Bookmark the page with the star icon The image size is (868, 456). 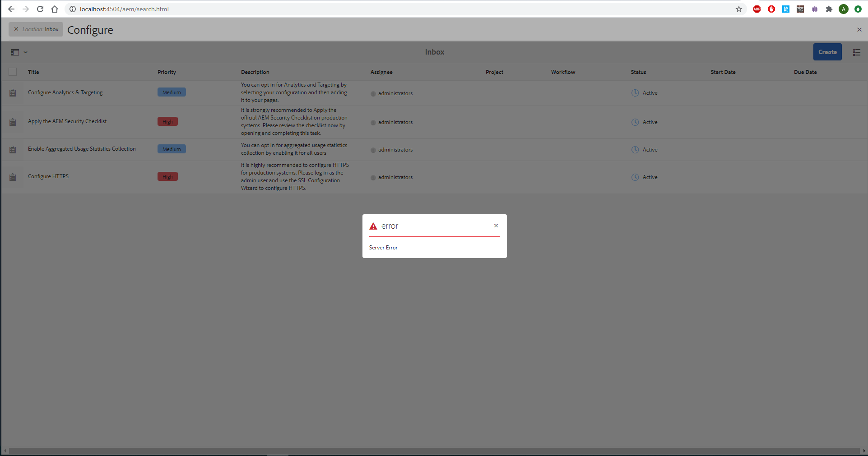[738, 9]
